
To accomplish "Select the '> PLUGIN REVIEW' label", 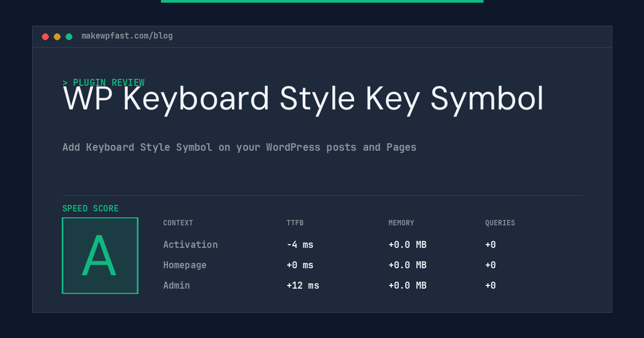I will [104, 83].
